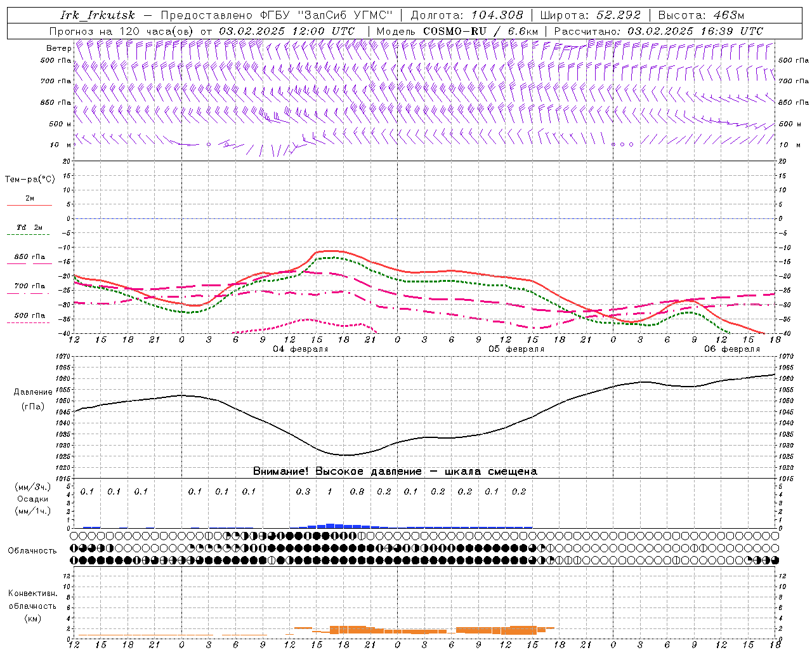Click the Irk_Irkutsk station title
Viewport: 812px width, 650px height.
pos(98,15)
